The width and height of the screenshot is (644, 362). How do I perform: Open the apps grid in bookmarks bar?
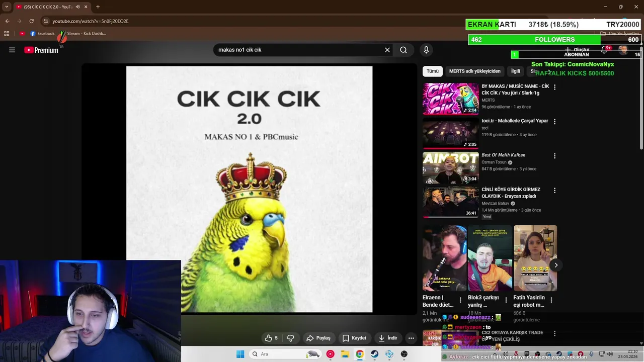pyautogui.click(x=7, y=34)
